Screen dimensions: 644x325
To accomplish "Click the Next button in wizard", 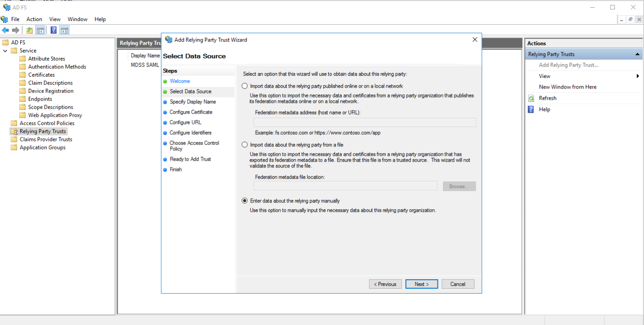I will [422, 284].
